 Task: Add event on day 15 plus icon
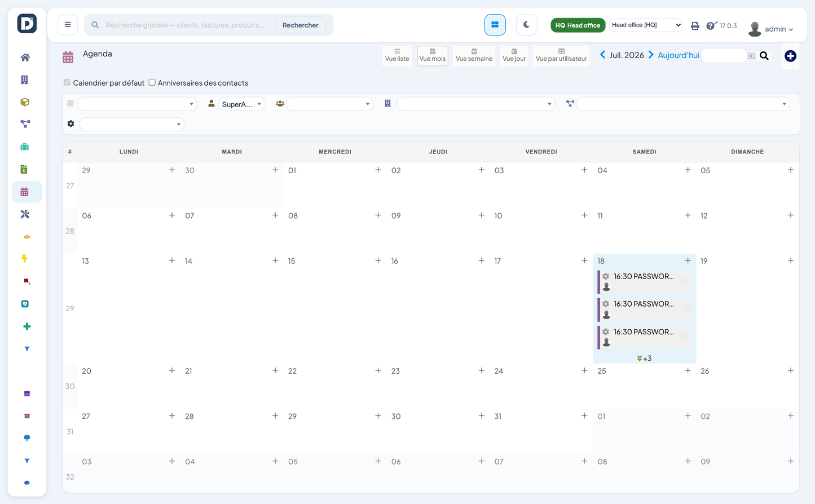pos(378,260)
